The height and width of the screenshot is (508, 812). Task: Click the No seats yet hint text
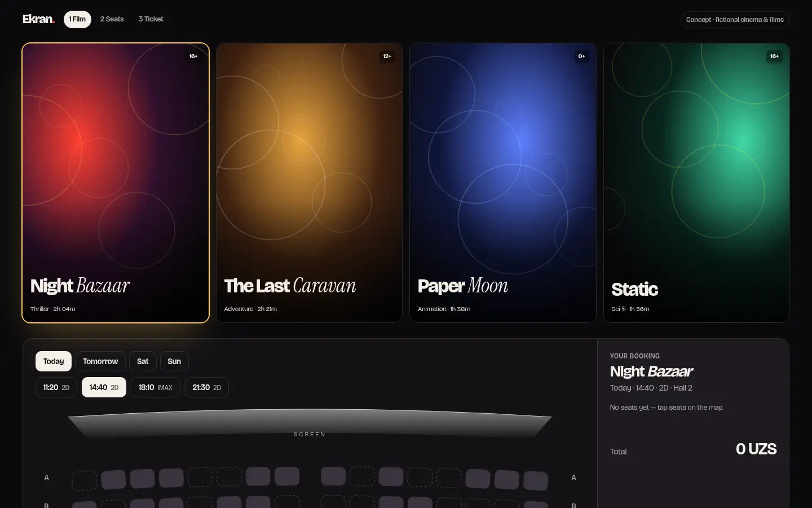(x=667, y=408)
